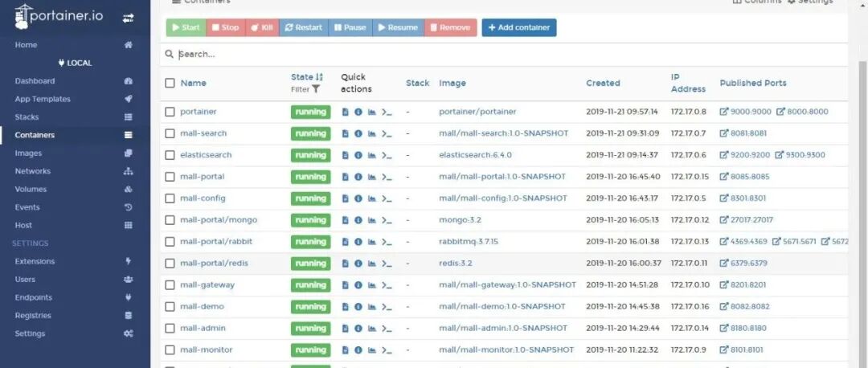Click the State column filter icon
Viewport: 868px width, 368px height.
(x=316, y=89)
